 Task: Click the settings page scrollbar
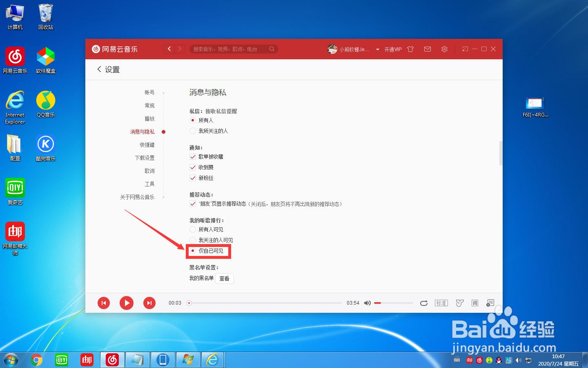pos(501,153)
